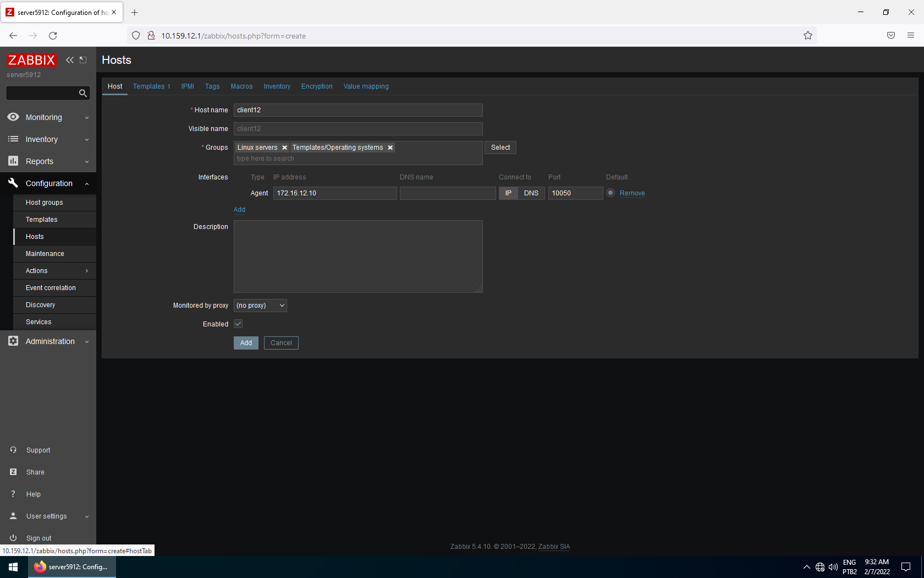
Task: Click the Sign out power icon
Action: point(13,537)
